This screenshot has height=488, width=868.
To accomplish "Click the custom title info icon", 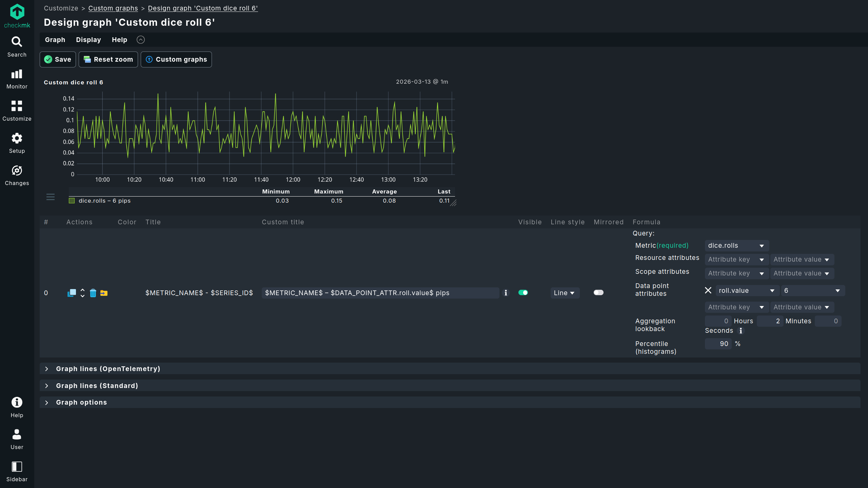I will click(506, 293).
